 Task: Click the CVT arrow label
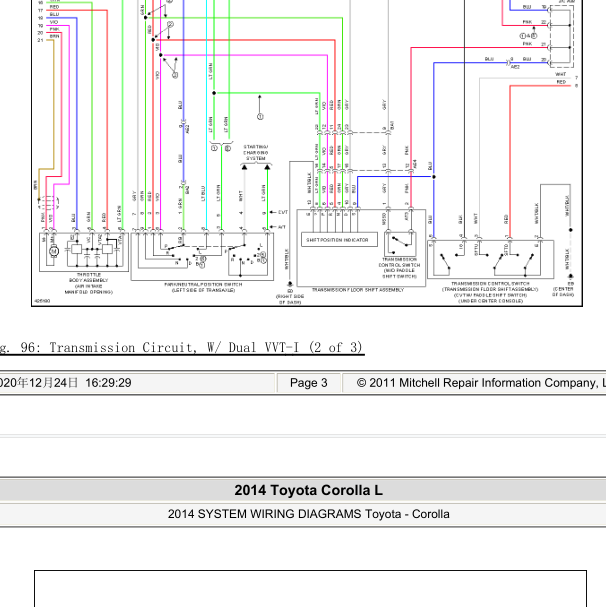pyautogui.click(x=280, y=212)
